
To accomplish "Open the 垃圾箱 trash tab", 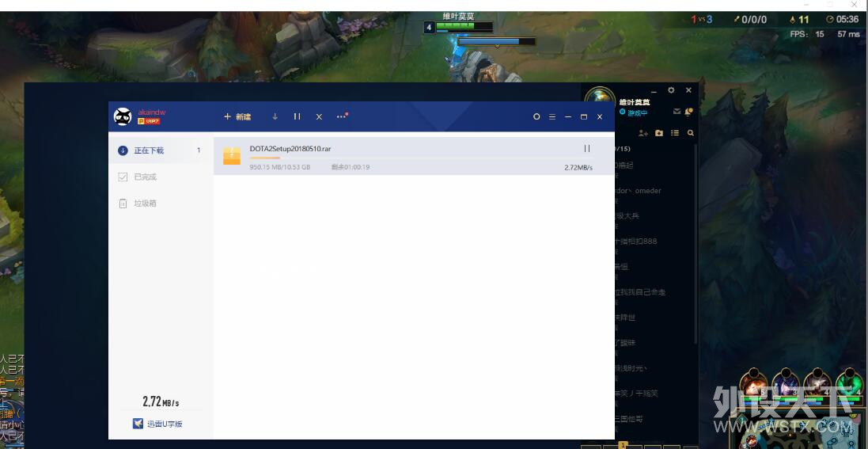I will (161, 204).
